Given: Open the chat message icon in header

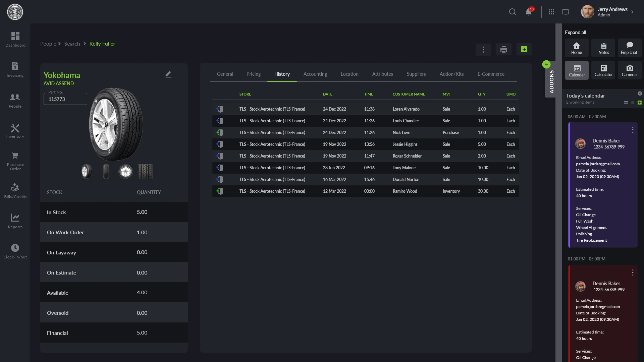Looking at the screenshot, I should pyautogui.click(x=566, y=12).
